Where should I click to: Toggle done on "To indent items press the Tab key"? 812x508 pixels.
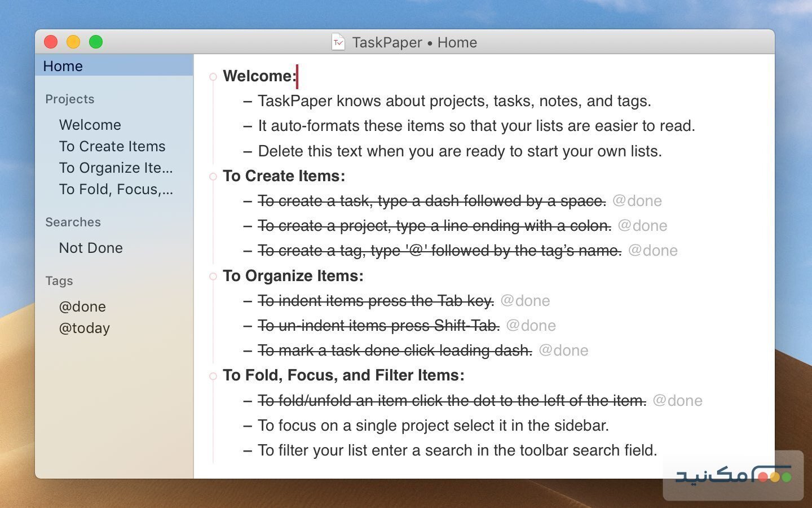click(247, 301)
